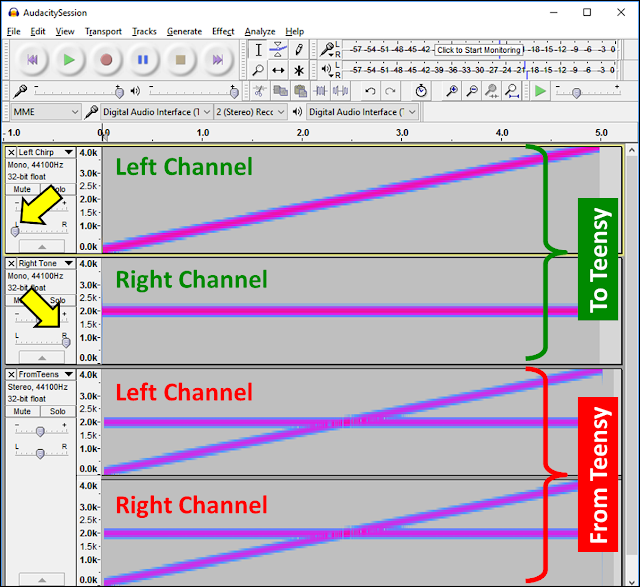Click to Start Monitoring meter
This screenshot has width=640, height=587.
pos(479,50)
